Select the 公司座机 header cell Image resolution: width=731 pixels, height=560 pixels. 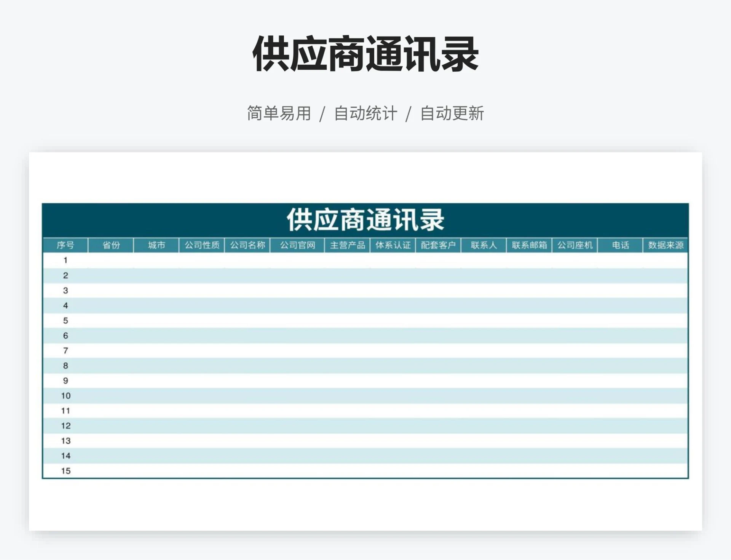[x=575, y=245]
